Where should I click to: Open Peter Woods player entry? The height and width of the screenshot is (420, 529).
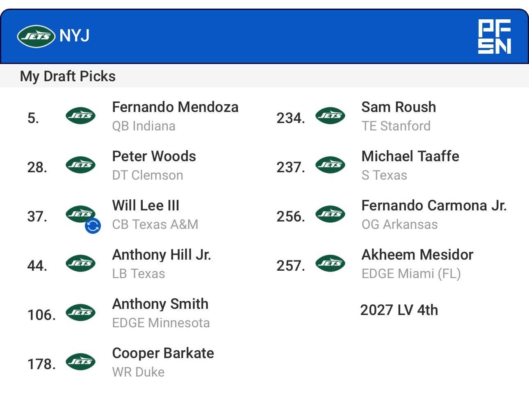click(x=154, y=157)
